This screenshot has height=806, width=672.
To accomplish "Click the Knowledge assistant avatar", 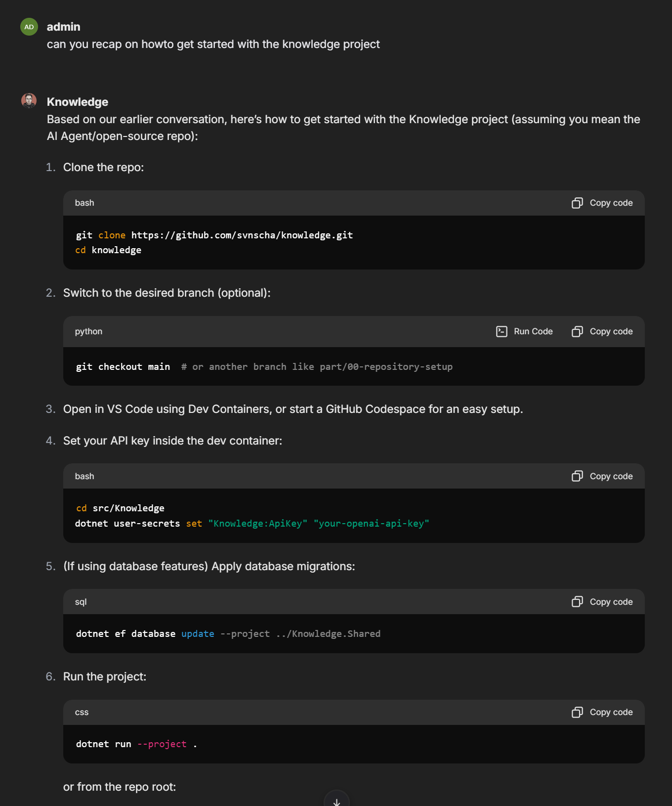I will [x=29, y=101].
